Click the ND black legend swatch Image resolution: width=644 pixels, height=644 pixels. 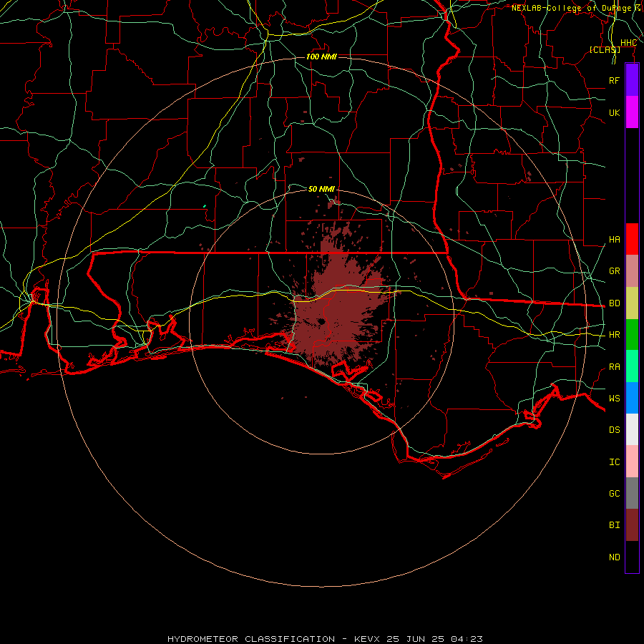(632, 557)
